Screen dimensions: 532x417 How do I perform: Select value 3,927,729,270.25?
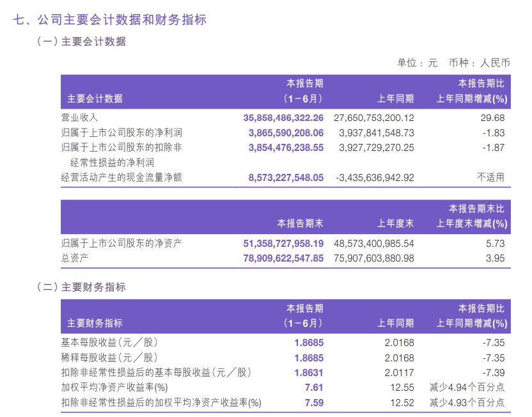click(377, 148)
